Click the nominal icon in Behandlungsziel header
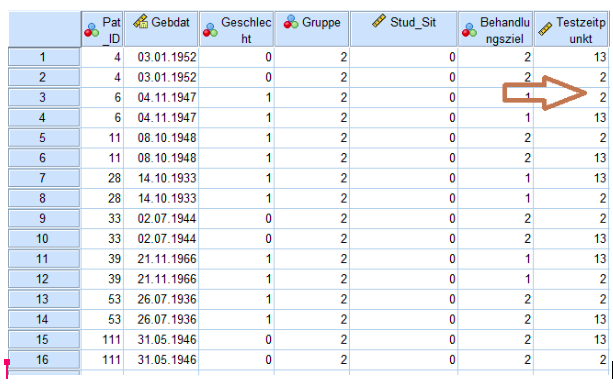This screenshot has width=613, height=385. pos(470,30)
